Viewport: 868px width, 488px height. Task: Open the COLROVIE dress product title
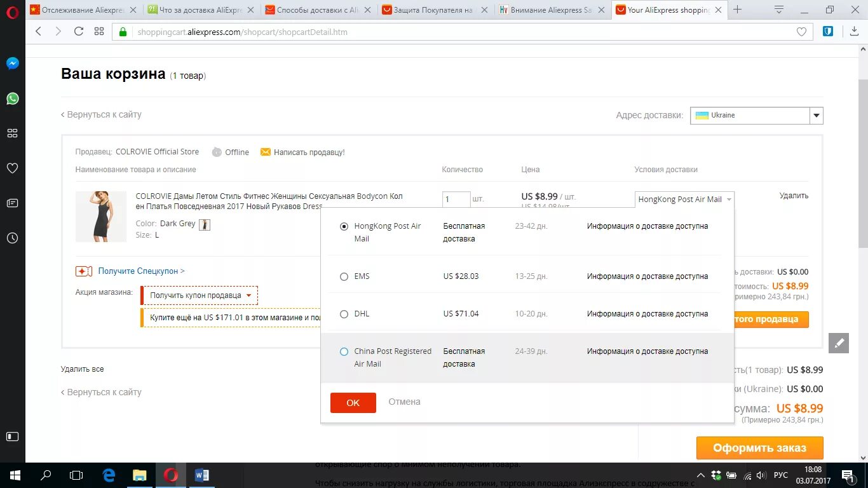[x=269, y=201]
